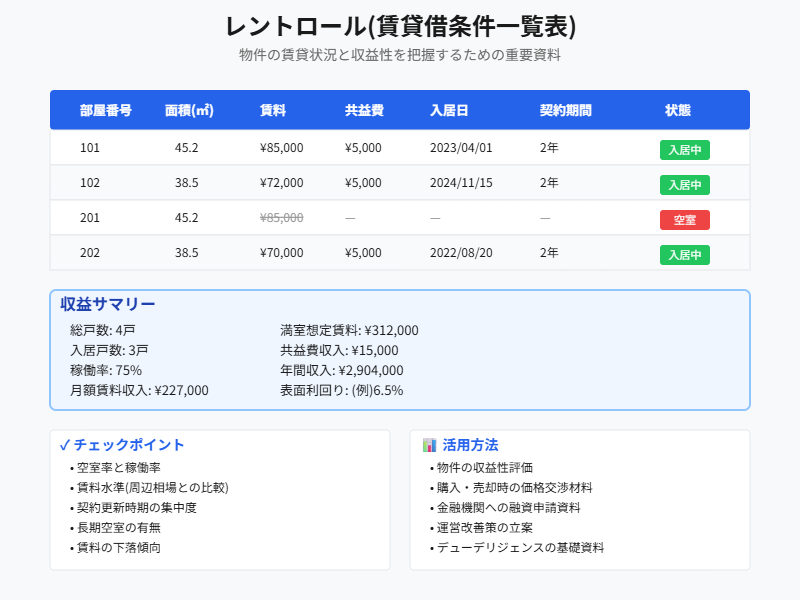
Task: Click the 入居中 badge for room 202
Action: coord(684,255)
